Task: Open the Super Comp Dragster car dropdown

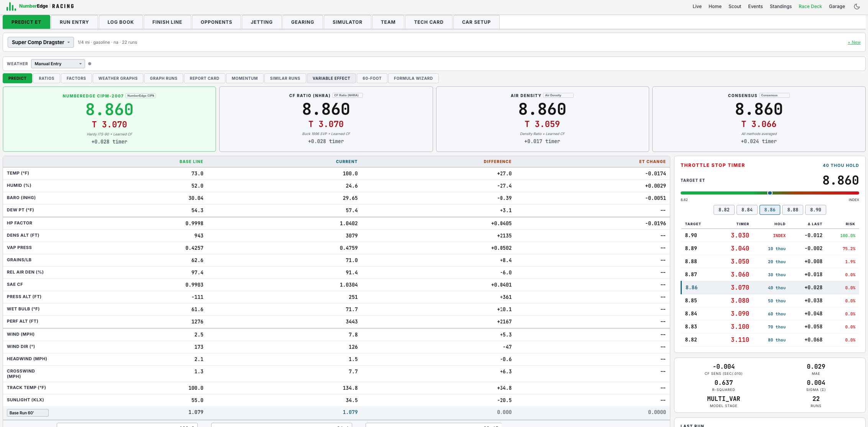Action: coord(41,42)
